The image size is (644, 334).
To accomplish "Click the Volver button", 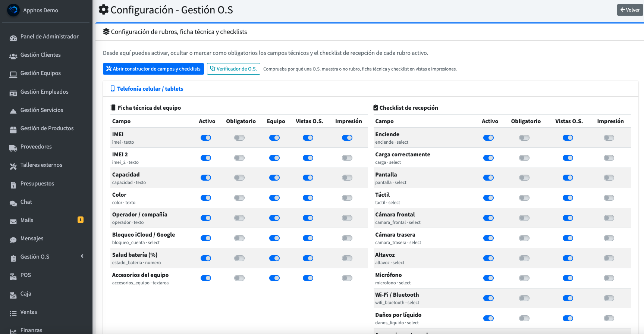I will point(630,10).
